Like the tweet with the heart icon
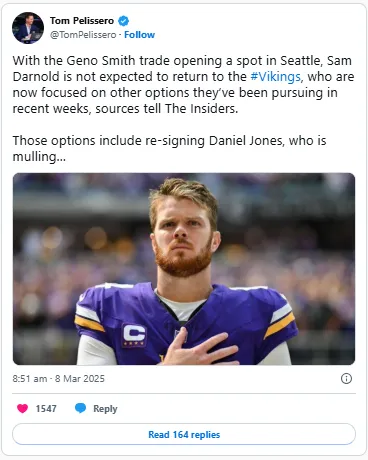The width and height of the screenshot is (368, 460). point(23,408)
